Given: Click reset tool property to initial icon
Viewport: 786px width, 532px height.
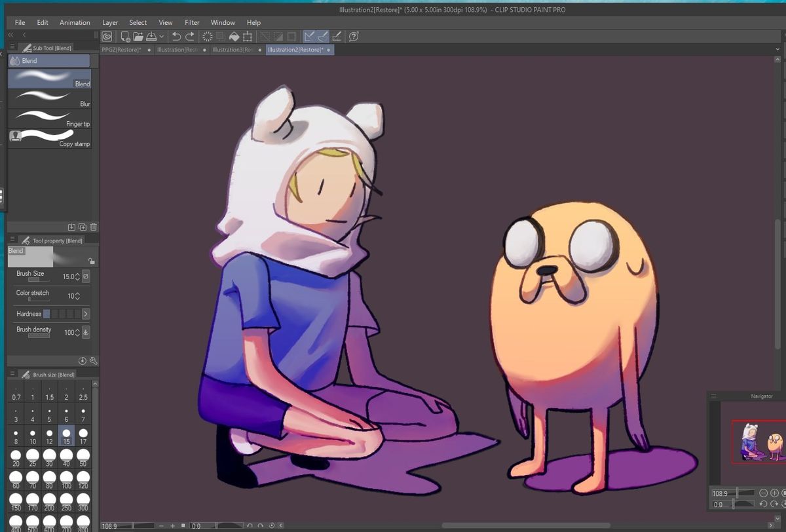Looking at the screenshot, I should pyautogui.click(x=83, y=361).
